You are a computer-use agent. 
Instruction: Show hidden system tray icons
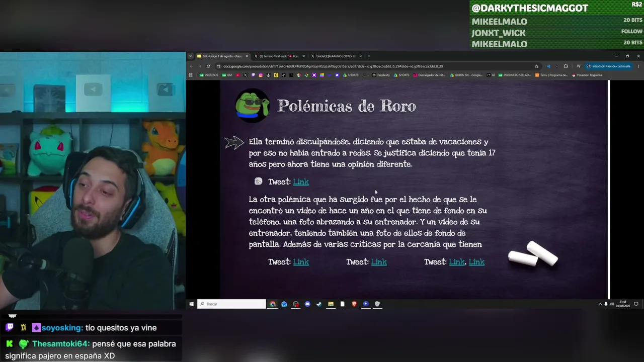click(x=600, y=304)
